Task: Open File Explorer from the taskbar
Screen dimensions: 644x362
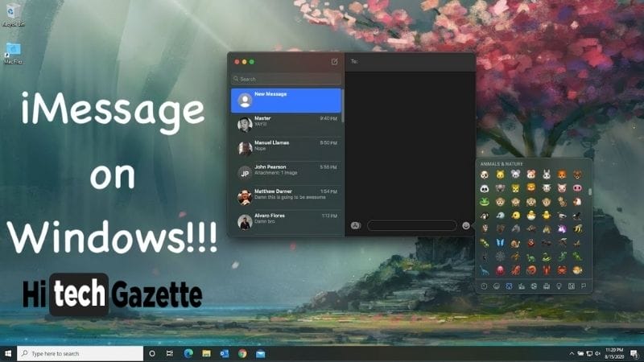Action: point(206,353)
